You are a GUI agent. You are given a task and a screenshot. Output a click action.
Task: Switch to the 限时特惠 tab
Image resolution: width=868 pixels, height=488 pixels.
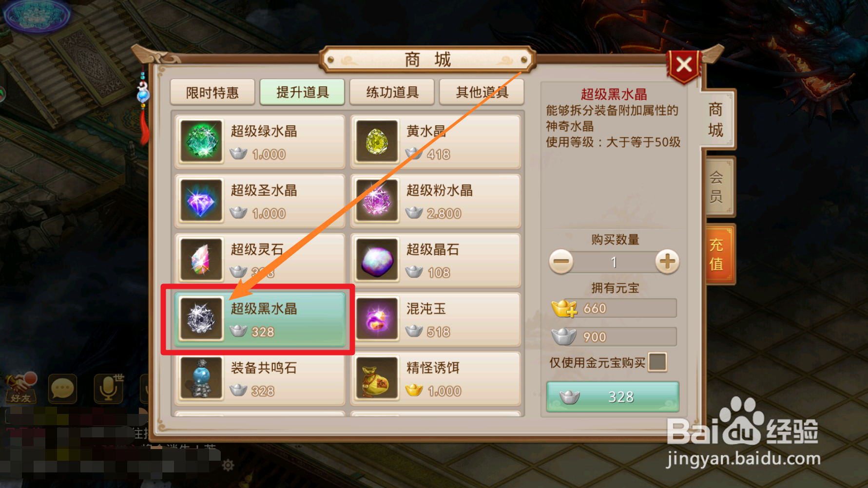[x=212, y=92]
